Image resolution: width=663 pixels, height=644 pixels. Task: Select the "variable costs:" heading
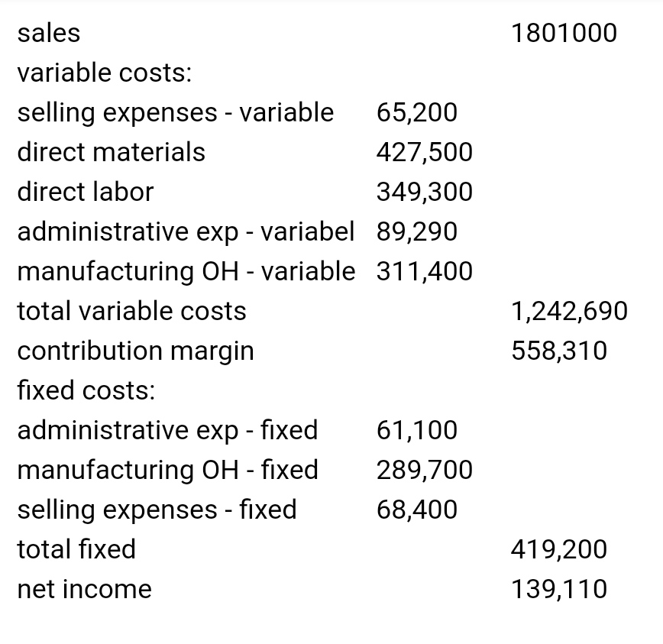(104, 73)
